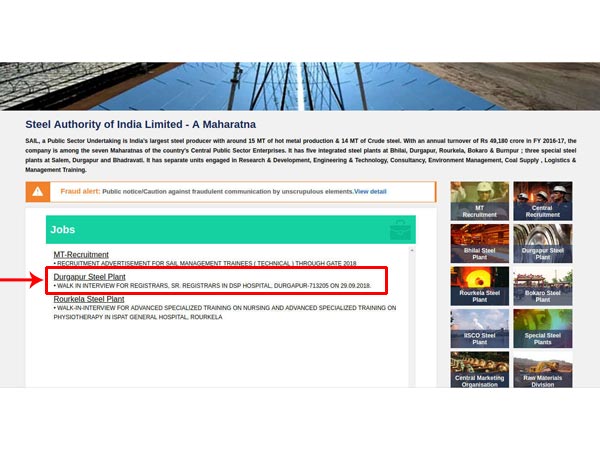The height and width of the screenshot is (450, 600).
Task: Click the fraud alert warning triangle icon
Action: coord(38,191)
